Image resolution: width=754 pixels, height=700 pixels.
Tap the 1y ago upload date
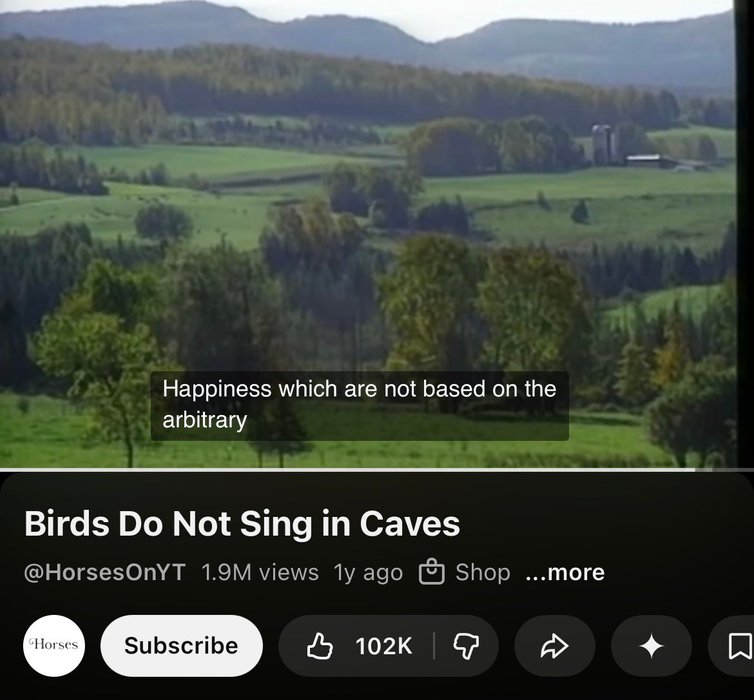pos(368,572)
